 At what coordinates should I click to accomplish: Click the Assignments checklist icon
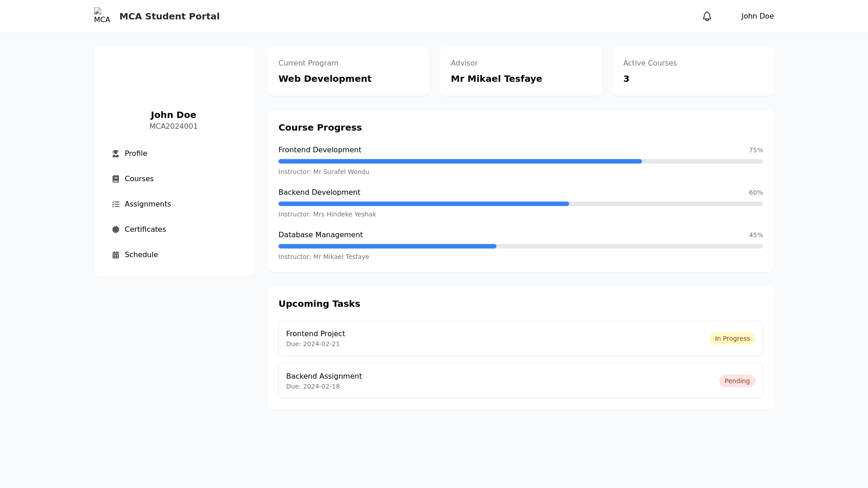(x=116, y=204)
